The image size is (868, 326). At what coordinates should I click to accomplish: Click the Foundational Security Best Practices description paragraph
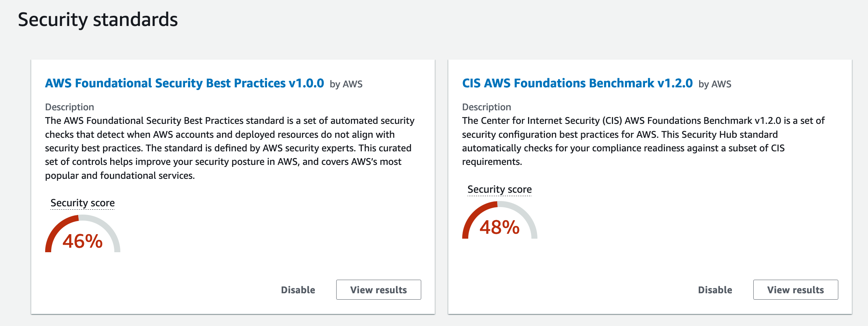(x=230, y=148)
